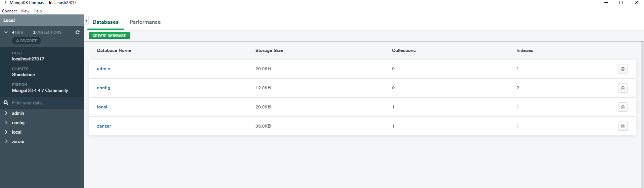Expand the local database tree chevron
This screenshot has height=188, width=644.
(6, 132)
